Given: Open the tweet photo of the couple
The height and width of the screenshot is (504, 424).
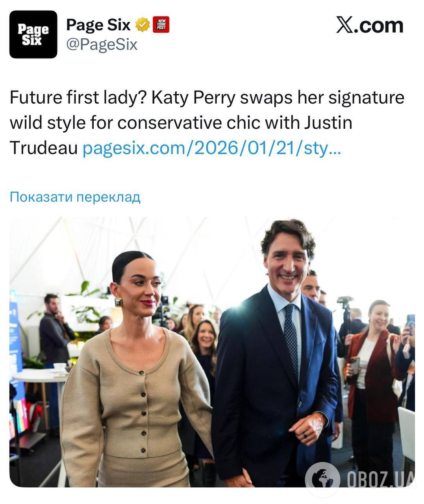Looking at the screenshot, I should pyautogui.click(x=212, y=352).
